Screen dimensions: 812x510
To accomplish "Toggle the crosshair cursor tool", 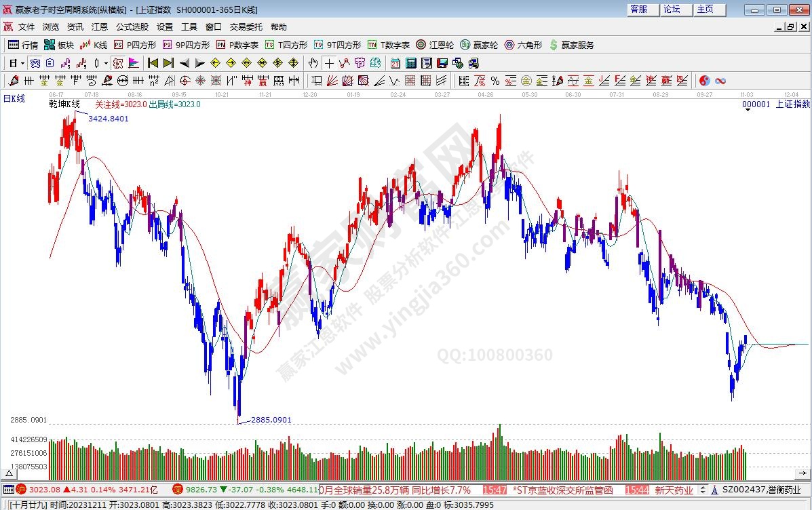I will click(329, 63).
